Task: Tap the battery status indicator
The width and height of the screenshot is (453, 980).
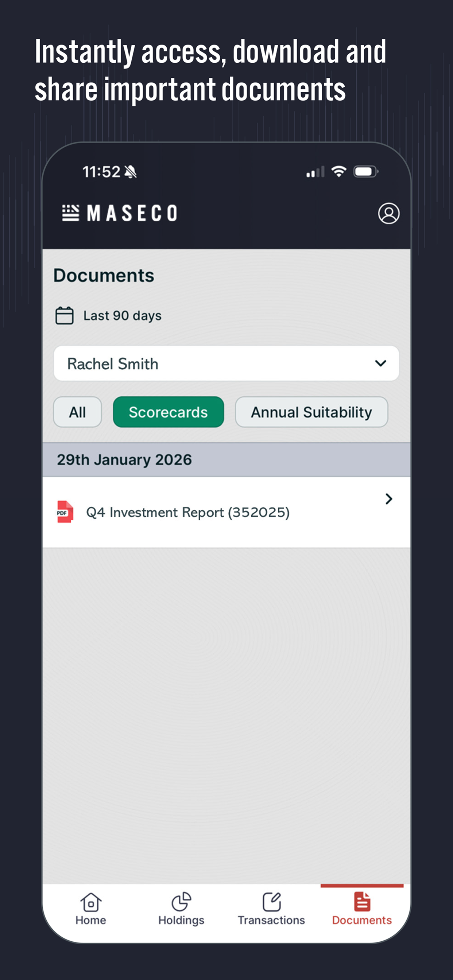Action: pos(366,172)
